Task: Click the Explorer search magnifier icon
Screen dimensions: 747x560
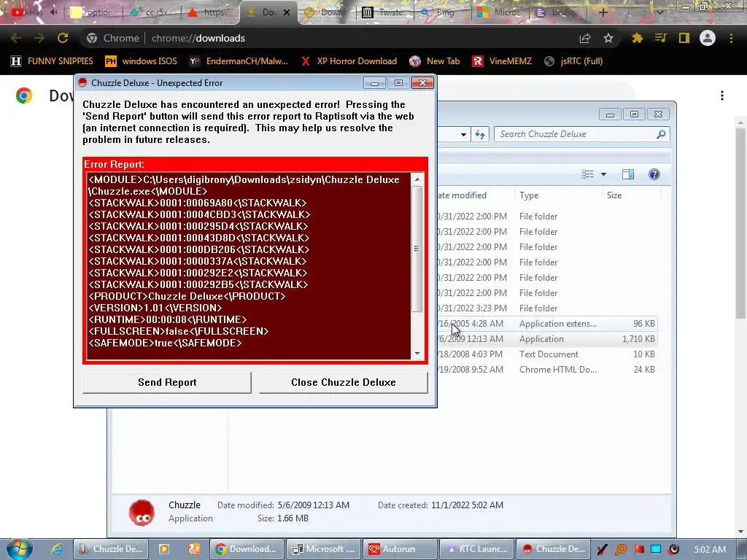Action: (661, 134)
